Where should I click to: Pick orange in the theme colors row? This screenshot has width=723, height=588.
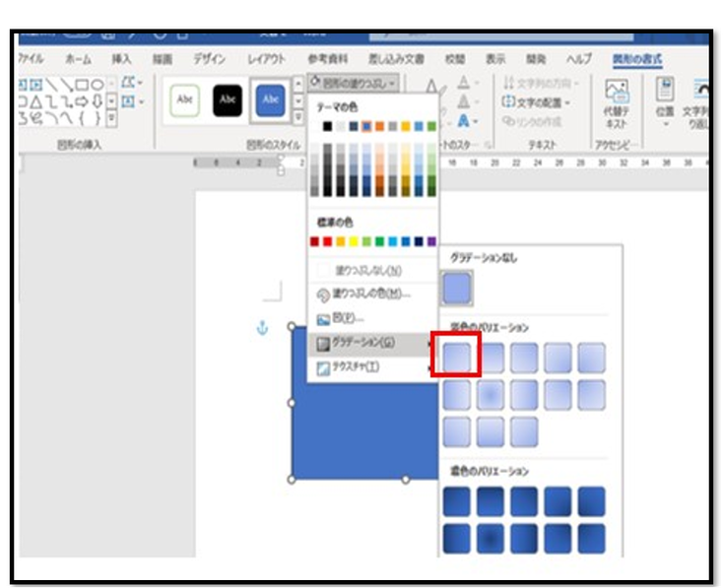click(x=379, y=126)
